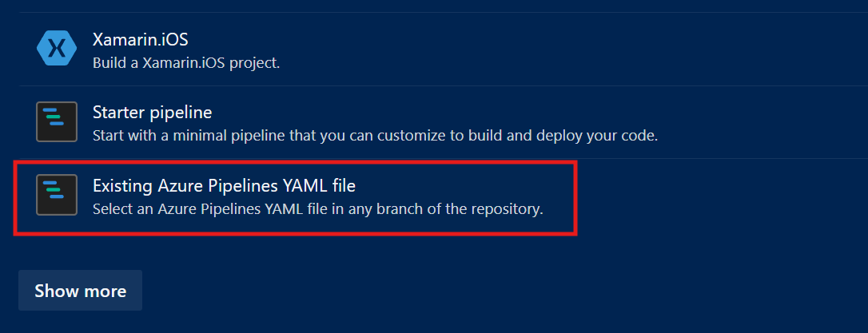This screenshot has height=333, width=868.
Task: Click the word 'Existing' in the highlighted option
Action: pos(121,185)
